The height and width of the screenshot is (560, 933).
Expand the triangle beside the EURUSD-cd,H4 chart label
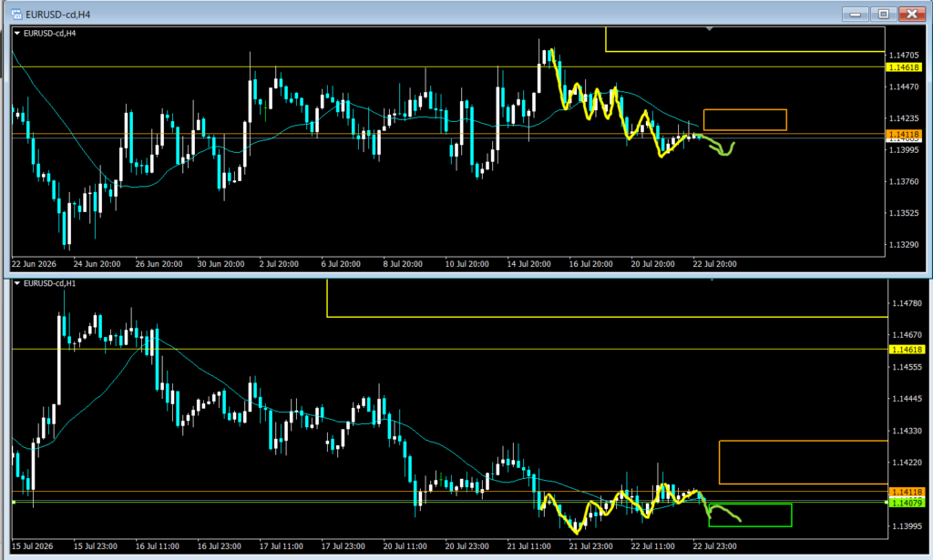tap(17, 34)
